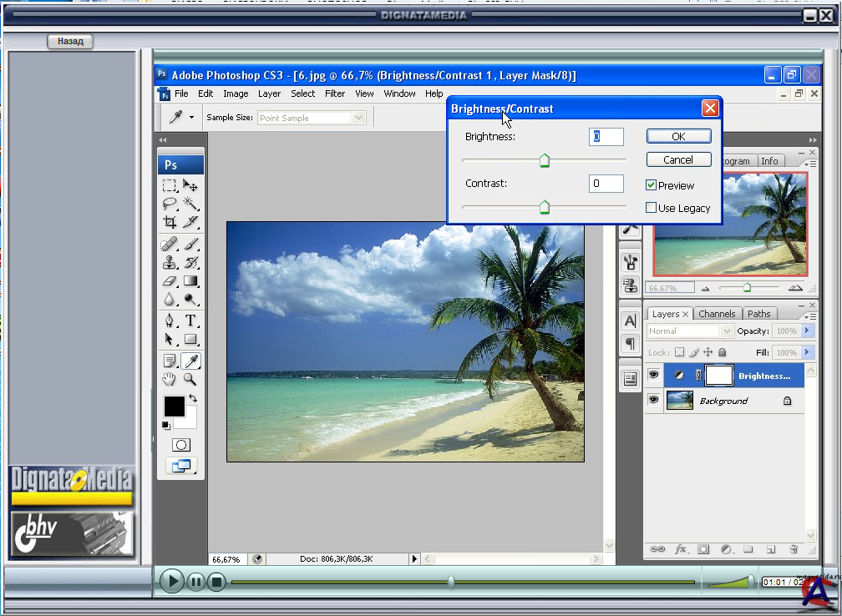The width and height of the screenshot is (842, 616).
Task: Hide the Background layer via eye icon
Action: pyautogui.click(x=653, y=401)
